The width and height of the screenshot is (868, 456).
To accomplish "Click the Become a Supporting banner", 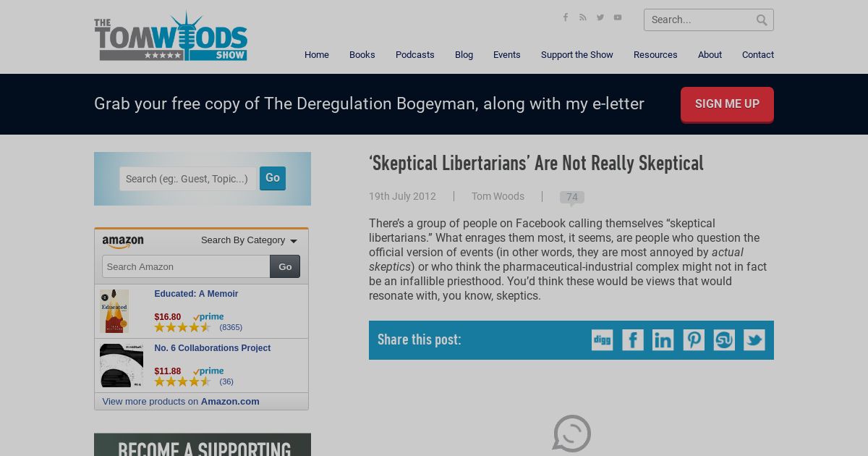I will [x=203, y=444].
